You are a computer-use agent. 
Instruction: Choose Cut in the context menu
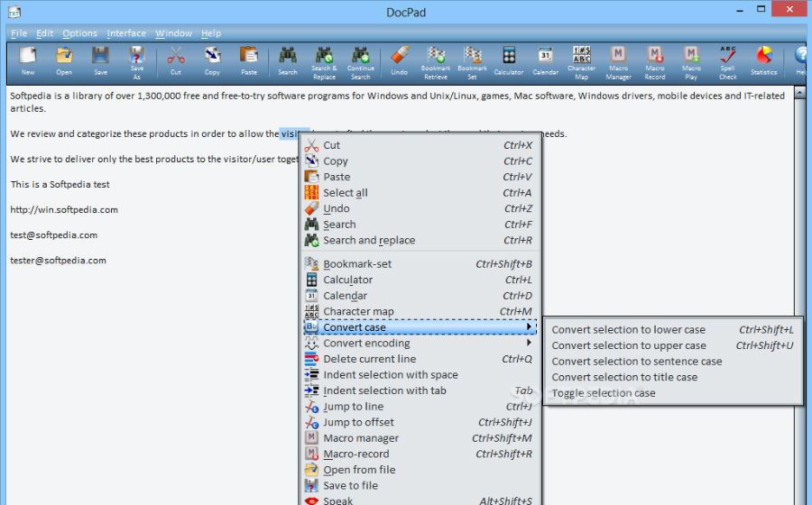click(x=420, y=145)
